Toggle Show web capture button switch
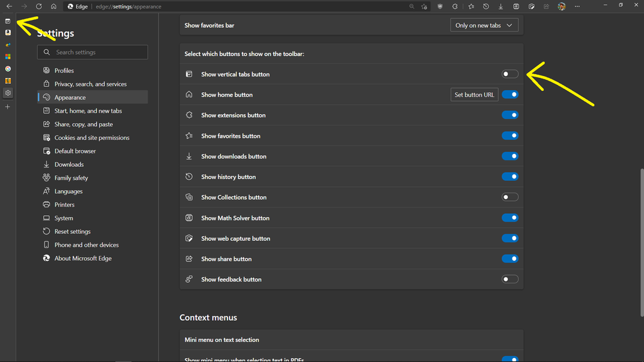The height and width of the screenshot is (362, 644). 510,238
